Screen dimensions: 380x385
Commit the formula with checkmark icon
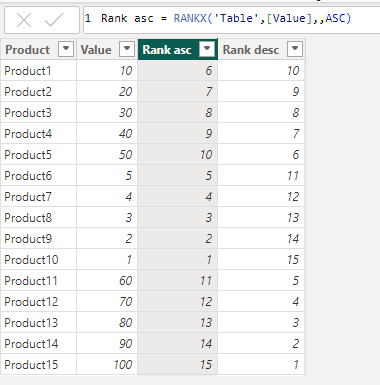[54, 20]
